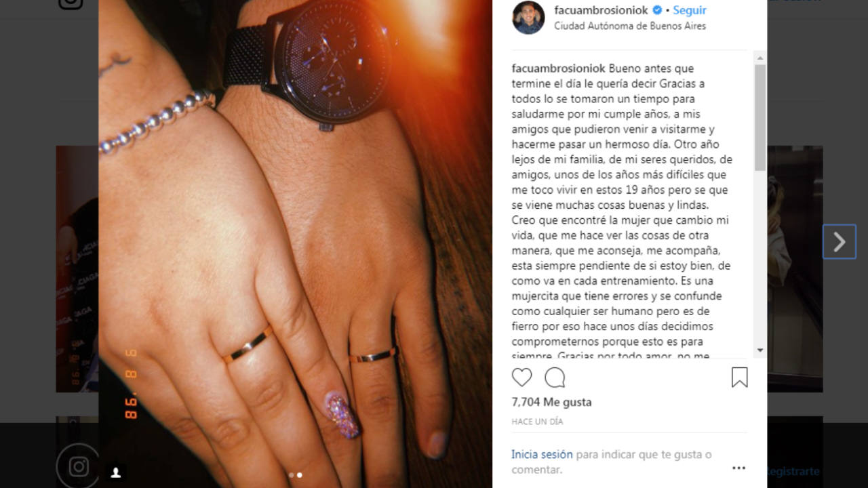This screenshot has height=488, width=868.
Task: Click the Instagram camera icon in bottom banner
Action: coord(79,466)
